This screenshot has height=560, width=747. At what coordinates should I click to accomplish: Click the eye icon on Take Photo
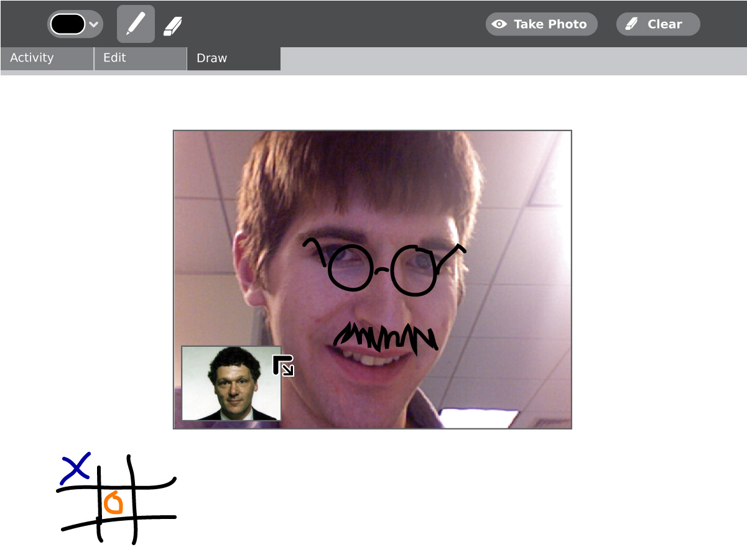coord(499,24)
